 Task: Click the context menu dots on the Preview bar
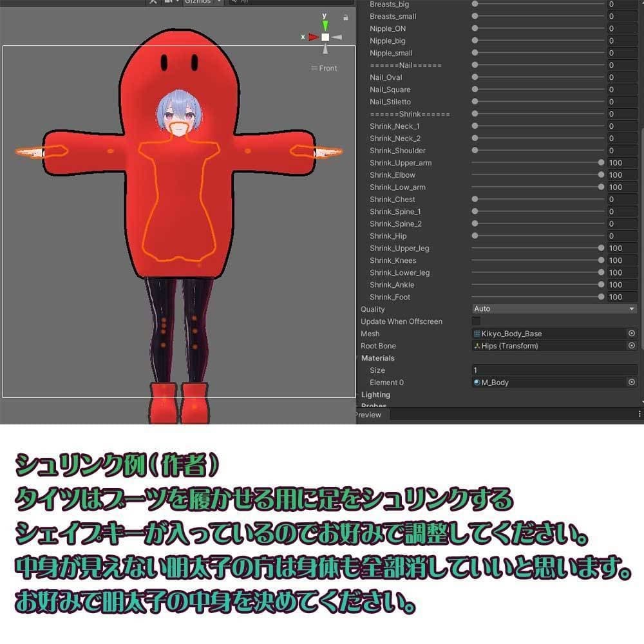639,415
